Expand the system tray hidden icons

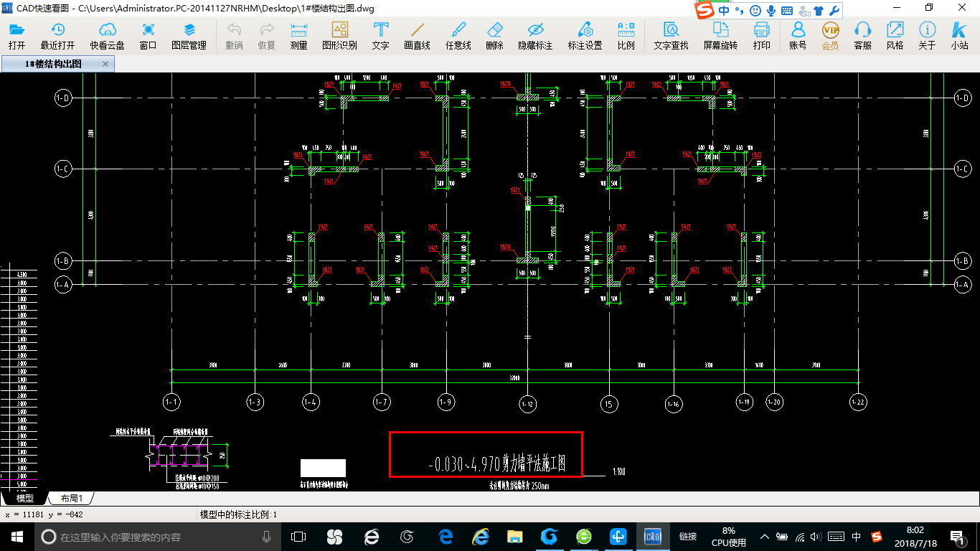coord(764,537)
